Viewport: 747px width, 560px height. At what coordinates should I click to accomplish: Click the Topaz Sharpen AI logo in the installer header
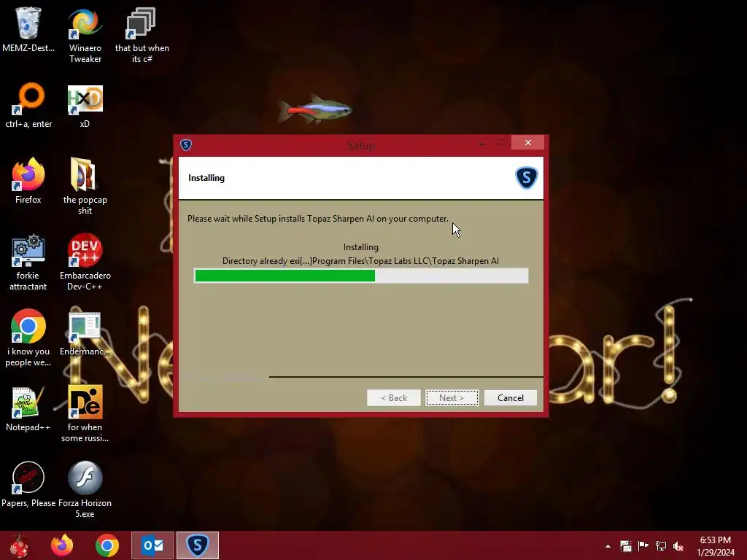[x=527, y=178]
